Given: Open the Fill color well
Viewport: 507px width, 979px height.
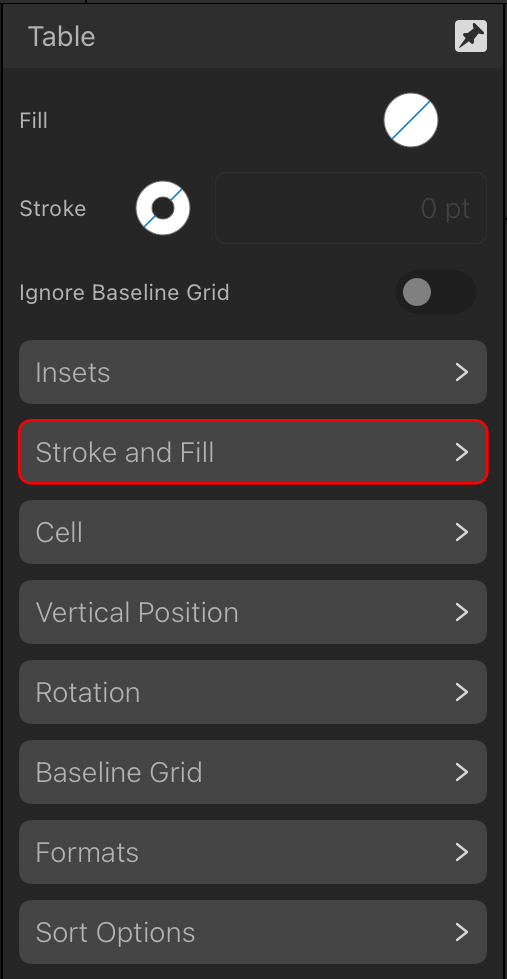Looking at the screenshot, I should (410, 120).
